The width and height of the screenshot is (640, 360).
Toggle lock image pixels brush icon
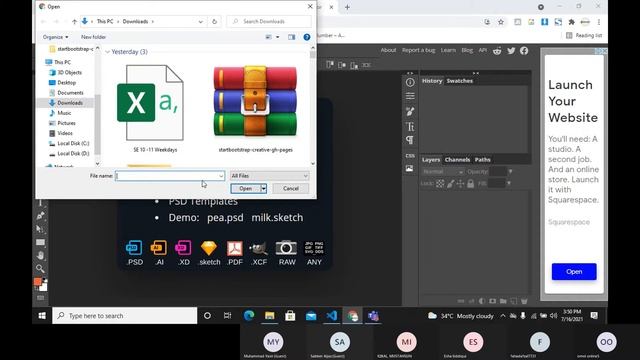coord(450,184)
